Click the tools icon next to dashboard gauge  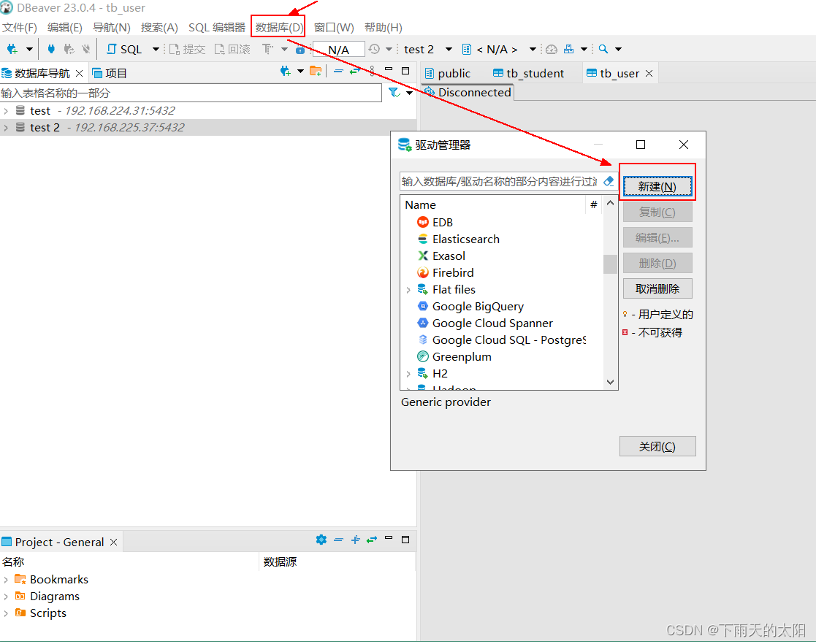coord(569,50)
